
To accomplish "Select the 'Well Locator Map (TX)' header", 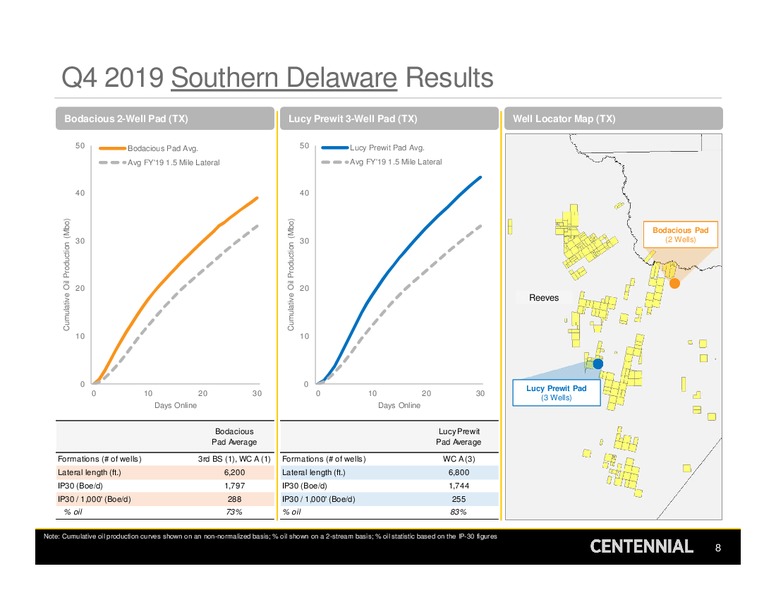I will 613,119.
